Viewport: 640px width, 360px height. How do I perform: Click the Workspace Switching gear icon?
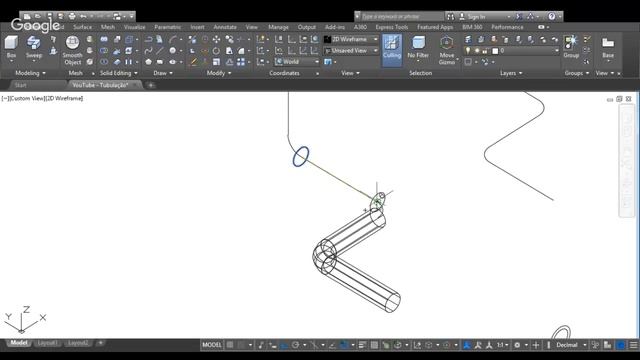pos(517,345)
